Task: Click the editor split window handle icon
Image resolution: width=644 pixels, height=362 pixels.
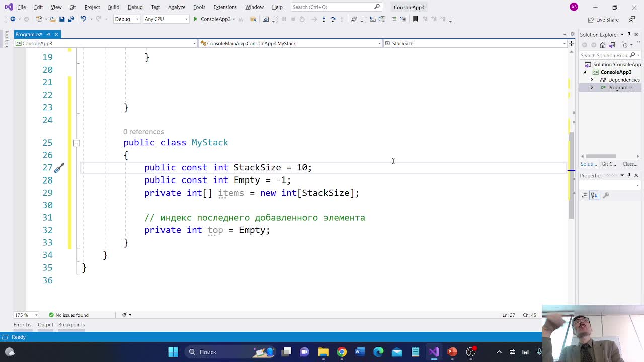Action: pos(571,43)
